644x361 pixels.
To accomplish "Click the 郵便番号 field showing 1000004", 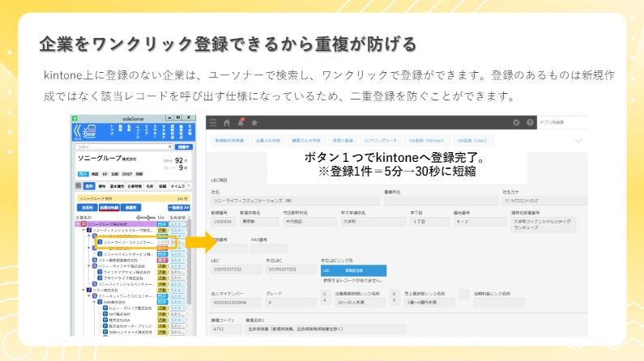I will pos(223,222).
